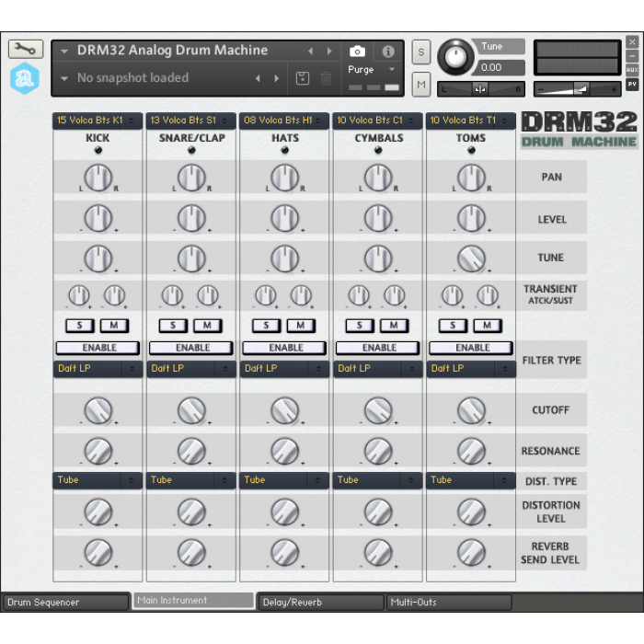This screenshot has height=644, width=644.
Task: Click the CYMBALS pan knob
Action: point(378,178)
